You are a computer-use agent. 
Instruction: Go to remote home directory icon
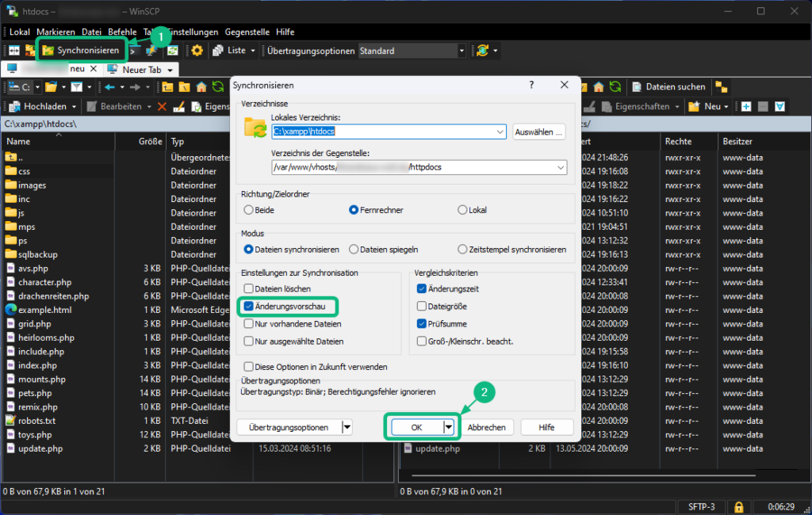pyautogui.click(x=599, y=87)
